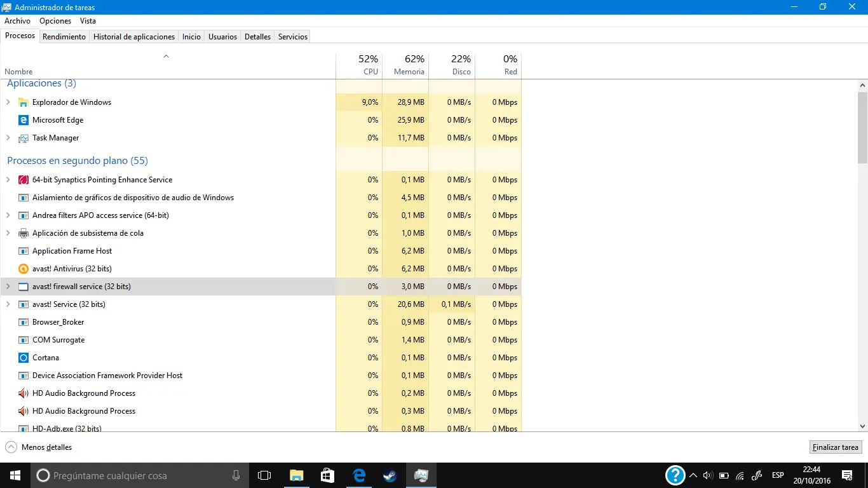The image size is (868, 488).
Task: Open the Vista menu
Action: [88, 21]
